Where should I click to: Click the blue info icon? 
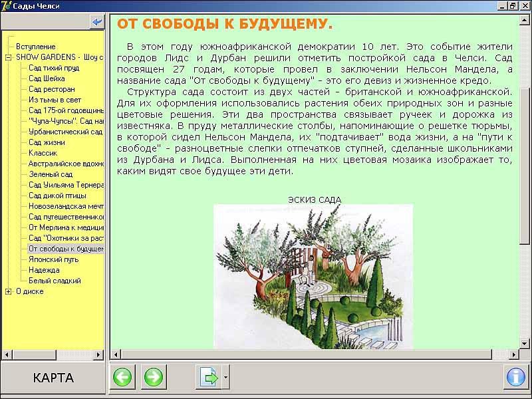point(515,378)
